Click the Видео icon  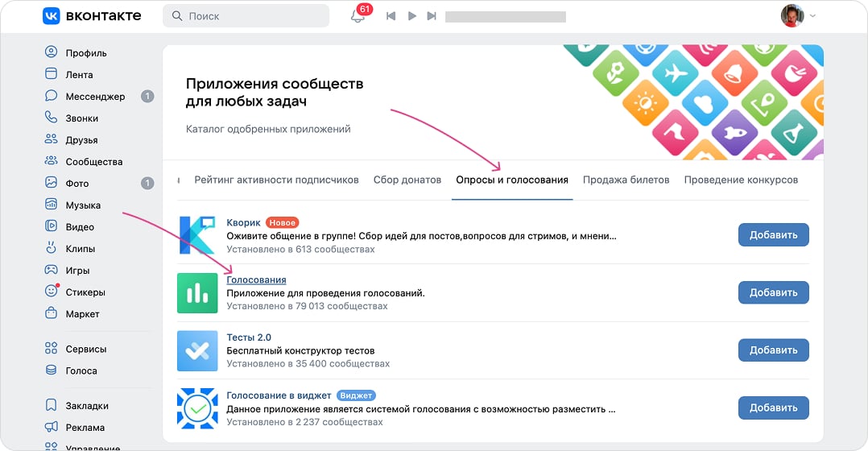click(51, 225)
